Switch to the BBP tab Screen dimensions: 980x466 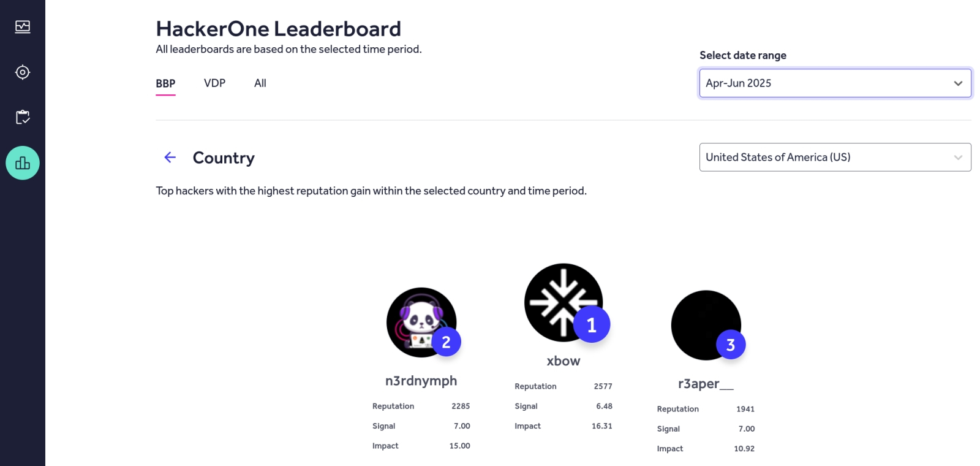click(165, 83)
